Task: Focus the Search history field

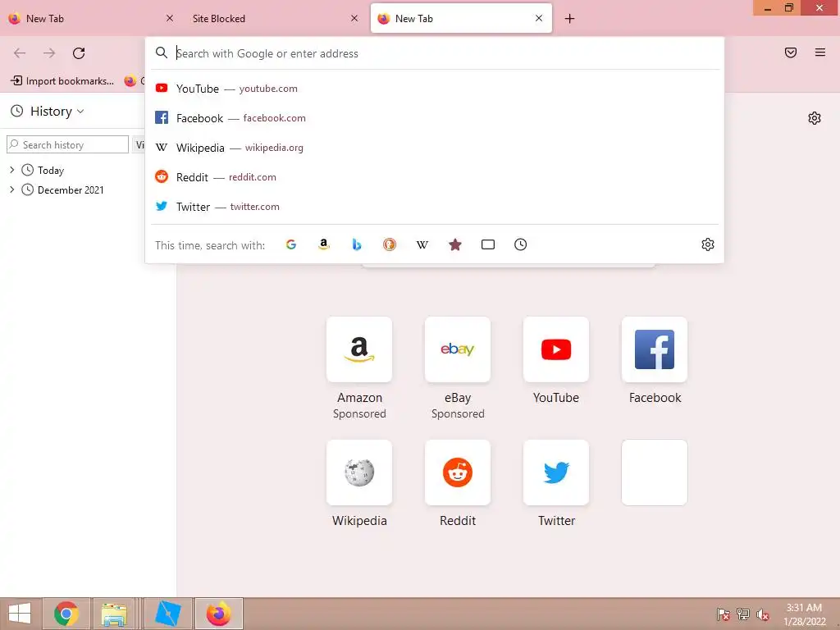Action: [x=67, y=144]
